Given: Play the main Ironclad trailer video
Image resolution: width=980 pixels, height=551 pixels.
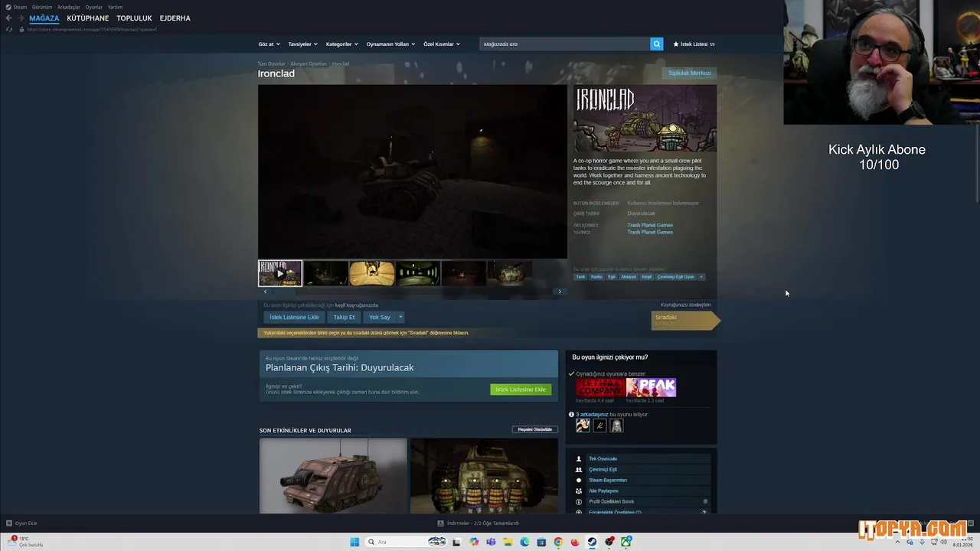Looking at the screenshot, I should 412,171.
